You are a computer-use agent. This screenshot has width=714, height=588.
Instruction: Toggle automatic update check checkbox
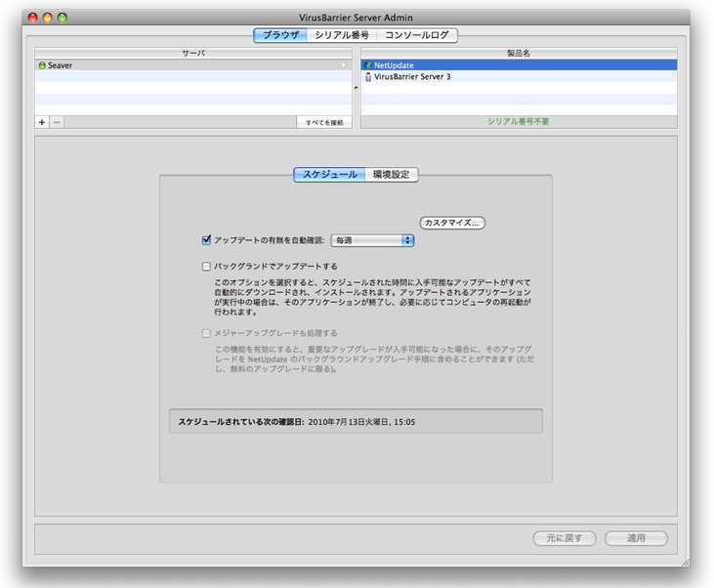click(206, 239)
